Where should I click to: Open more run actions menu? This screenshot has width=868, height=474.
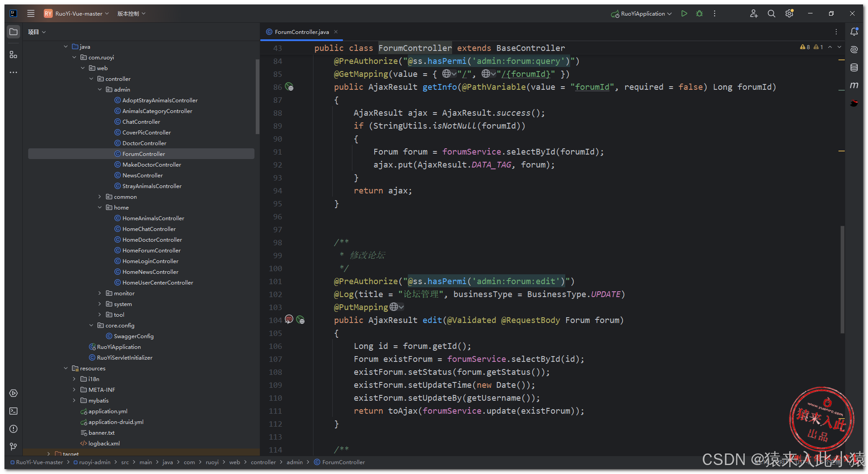click(715, 13)
